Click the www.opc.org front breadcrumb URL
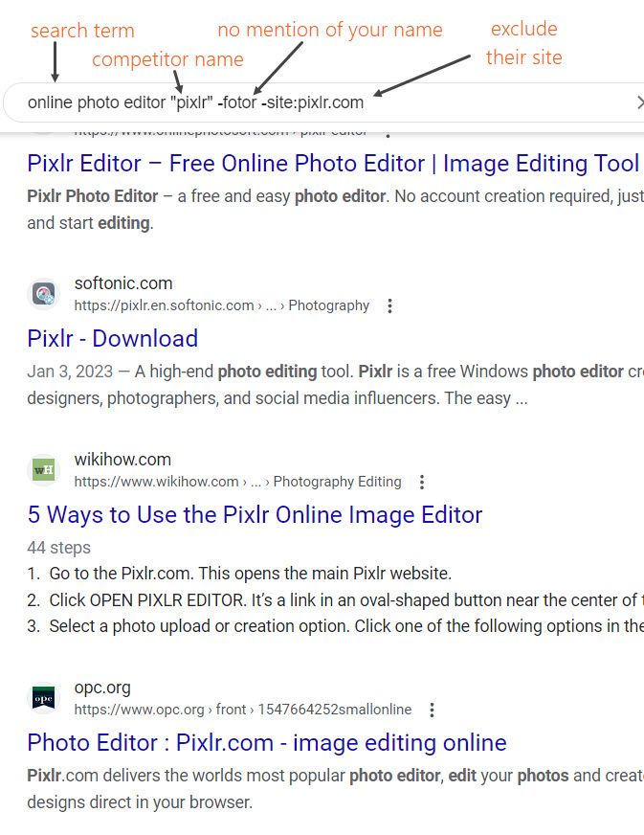Screen dimensions: 644x835 [243, 710]
